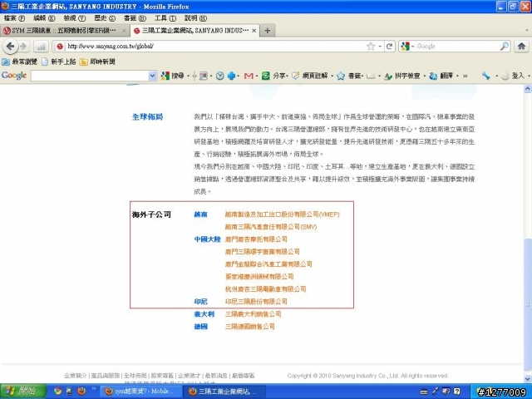Click the 網頁註解 page annotation button

pos(310,76)
